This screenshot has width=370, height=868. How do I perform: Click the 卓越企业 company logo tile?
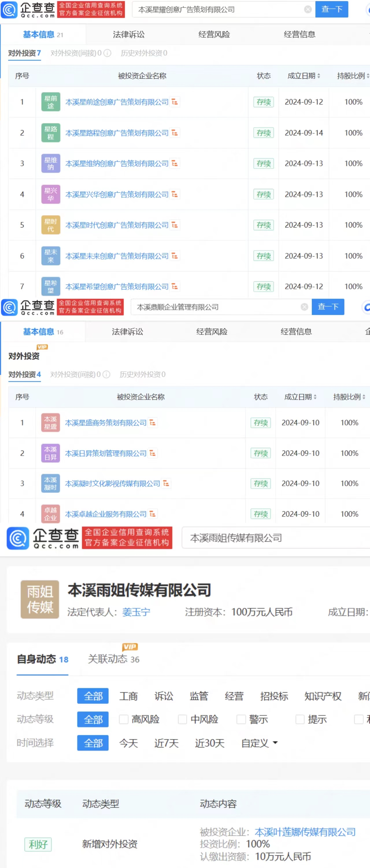51,514
